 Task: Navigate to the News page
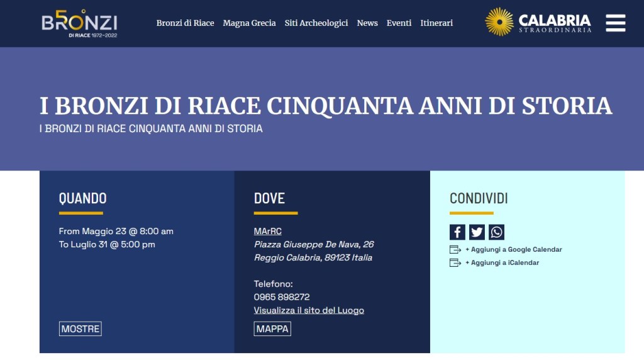click(367, 23)
